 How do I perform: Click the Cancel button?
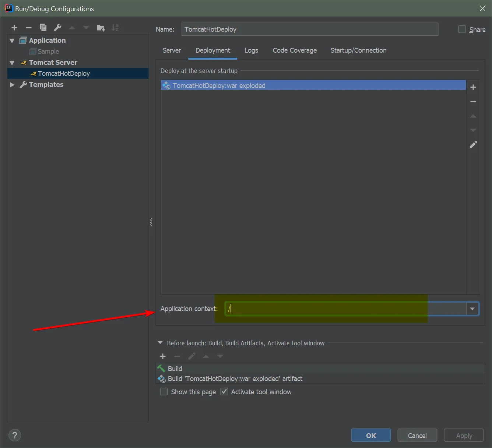click(417, 435)
